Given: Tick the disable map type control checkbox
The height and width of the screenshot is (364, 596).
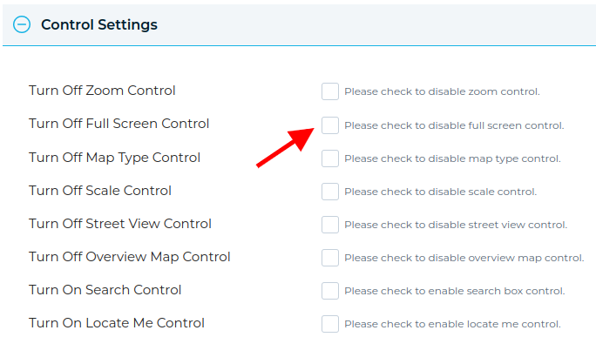Looking at the screenshot, I should pyautogui.click(x=330, y=158).
